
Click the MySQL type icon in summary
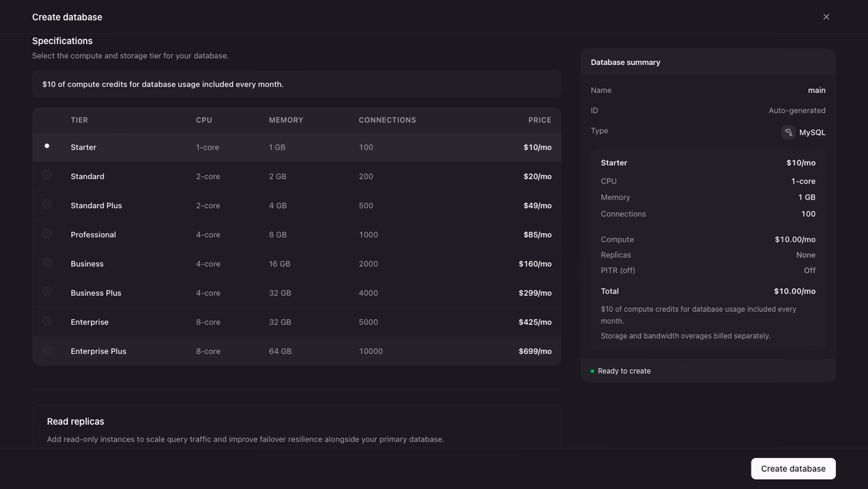click(x=788, y=132)
